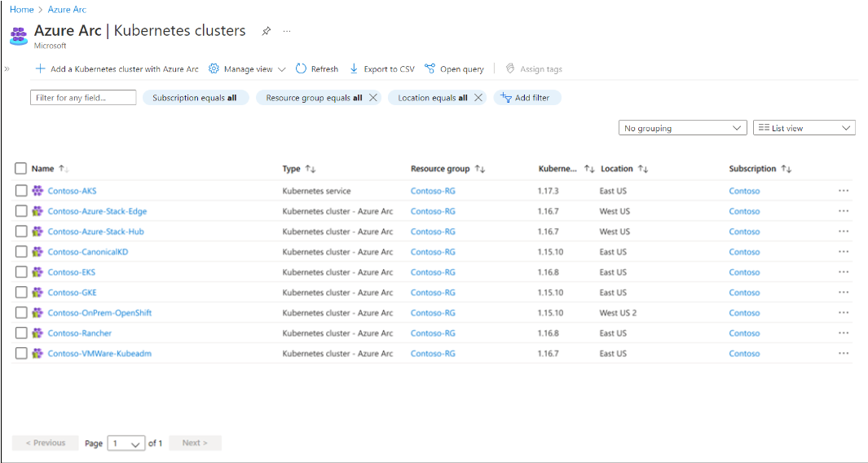The image size is (868, 463).
Task: Open the Contoso-AKS cluster link
Action: click(x=72, y=191)
